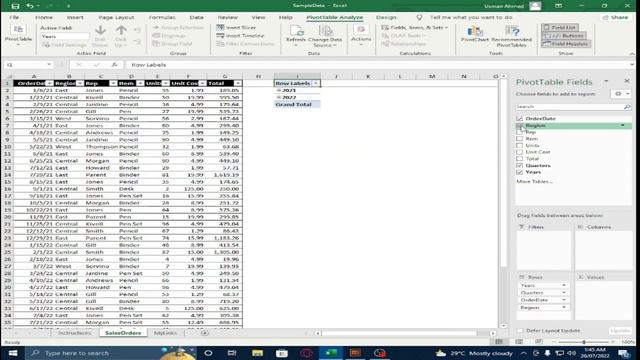Click the Save icon in title bar
This screenshot has height=360, width=640.
16,6
